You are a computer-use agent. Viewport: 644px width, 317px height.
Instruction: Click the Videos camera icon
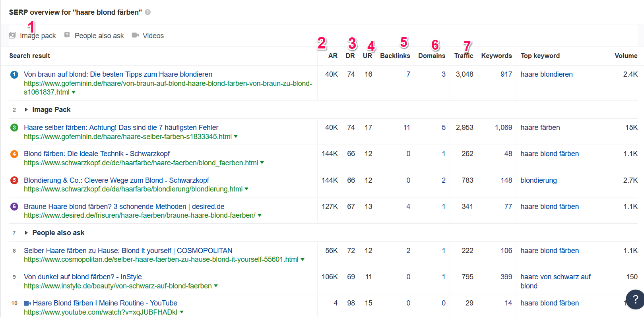coord(135,35)
